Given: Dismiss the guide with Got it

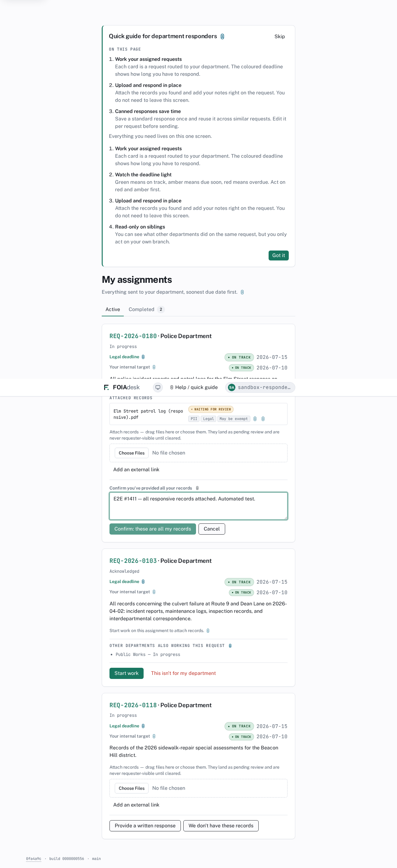Looking at the screenshot, I should (279, 255).
